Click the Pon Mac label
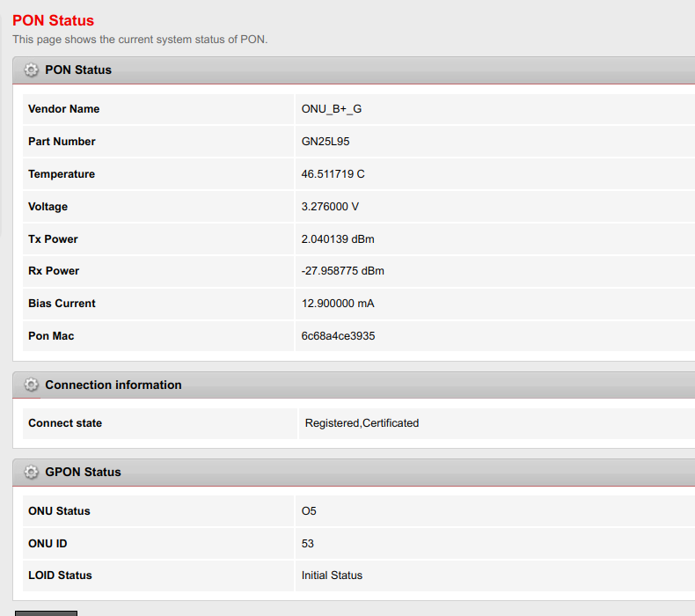Image resolution: width=695 pixels, height=616 pixels. coord(51,336)
